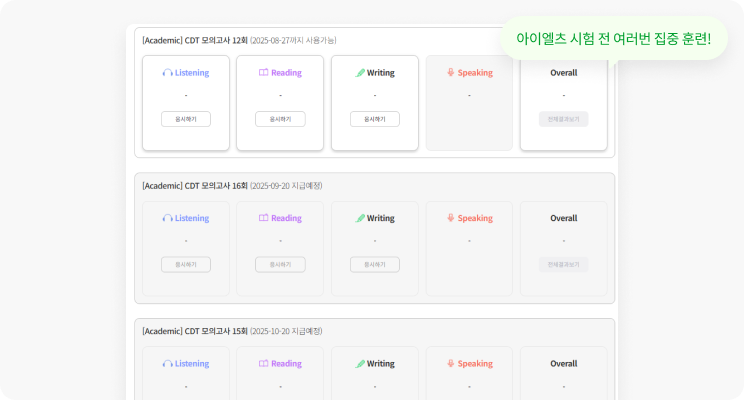The width and height of the screenshot is (744, 400).
Task: Click the Listening headphones icon in 16회 section
Action: (x=167, y=218)
